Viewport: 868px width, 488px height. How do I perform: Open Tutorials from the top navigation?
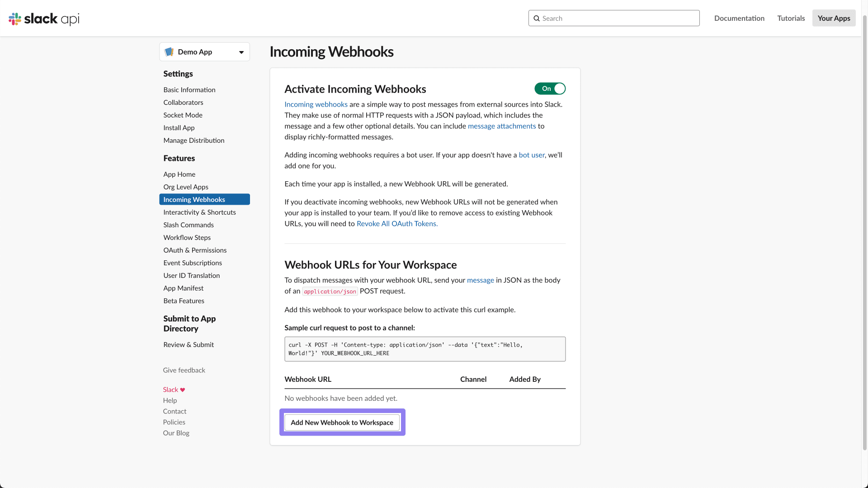[x=791, y=18]
